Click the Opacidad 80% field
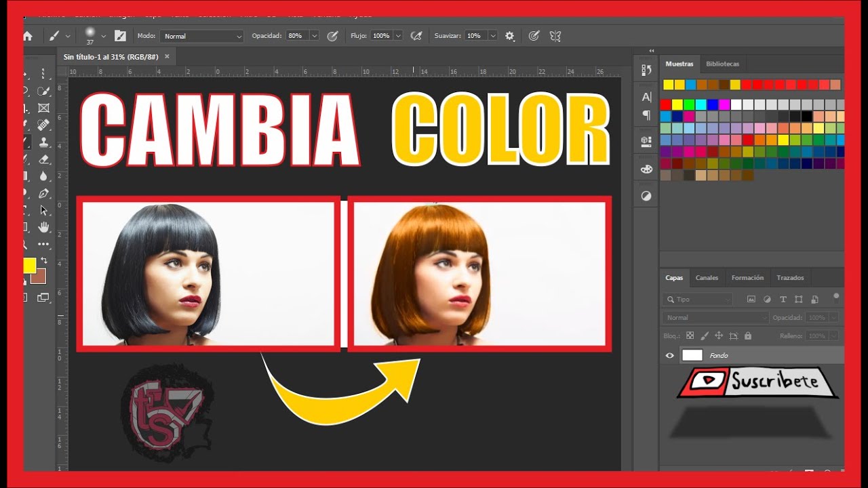Viewport: 868px width, 488px height. point(297,36)
